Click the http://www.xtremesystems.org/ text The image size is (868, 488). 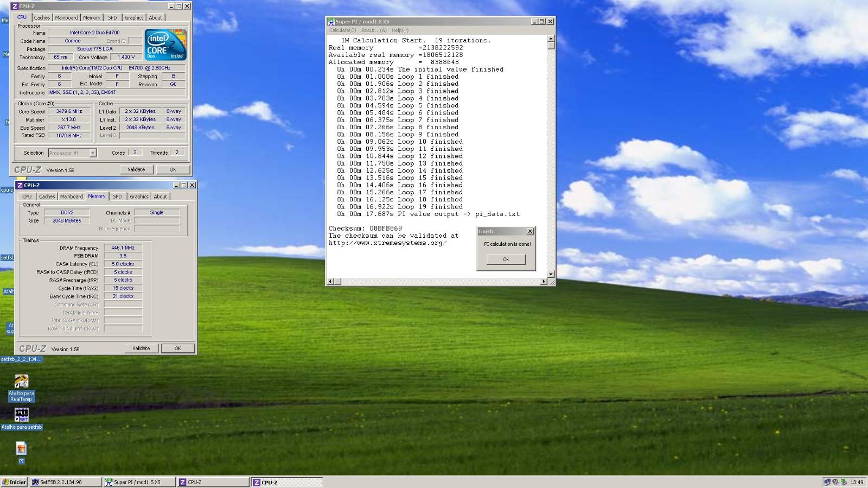tap(387, 243)
